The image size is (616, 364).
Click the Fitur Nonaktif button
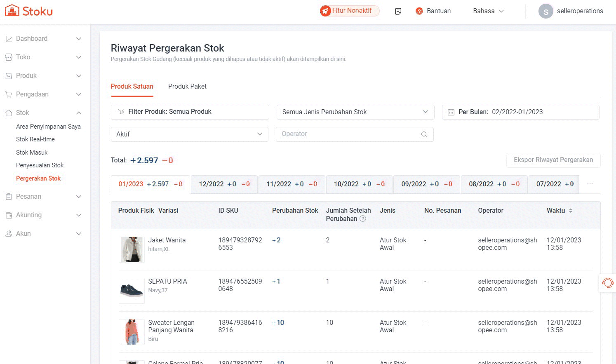[350, 11]
